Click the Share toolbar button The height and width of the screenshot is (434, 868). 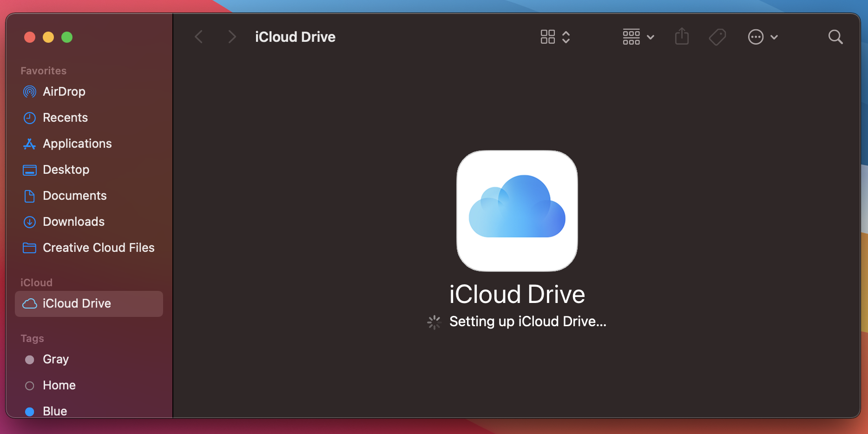coord(682,36)
